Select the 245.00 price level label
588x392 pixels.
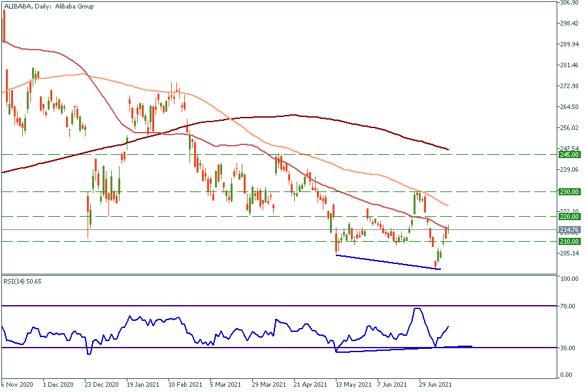570,155
